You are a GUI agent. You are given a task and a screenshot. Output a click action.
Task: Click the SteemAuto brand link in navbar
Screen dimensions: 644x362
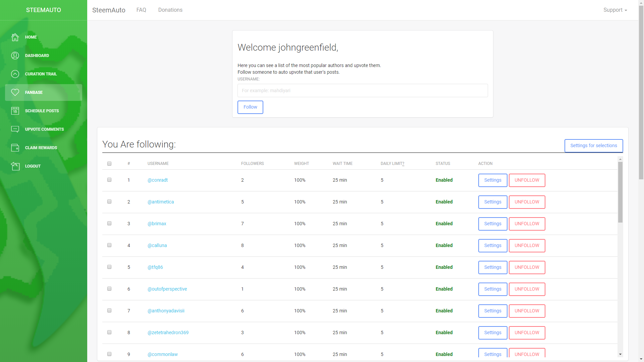coord(109,10)
